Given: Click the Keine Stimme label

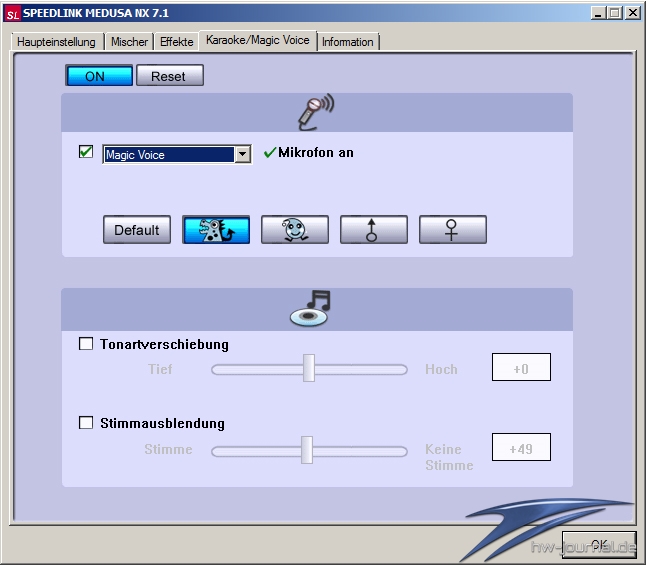Looking at the screenshot, I should click(x=449, y=457).
